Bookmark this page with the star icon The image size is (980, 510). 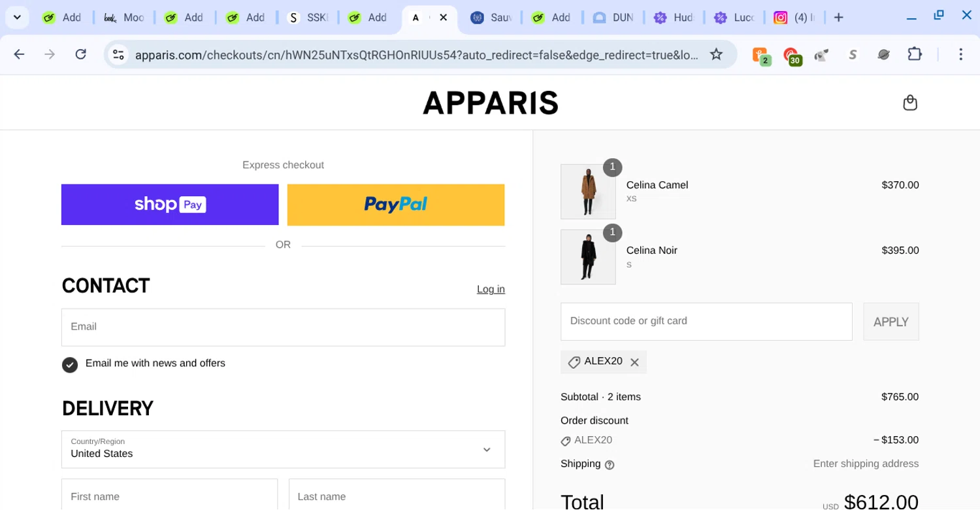716,54
